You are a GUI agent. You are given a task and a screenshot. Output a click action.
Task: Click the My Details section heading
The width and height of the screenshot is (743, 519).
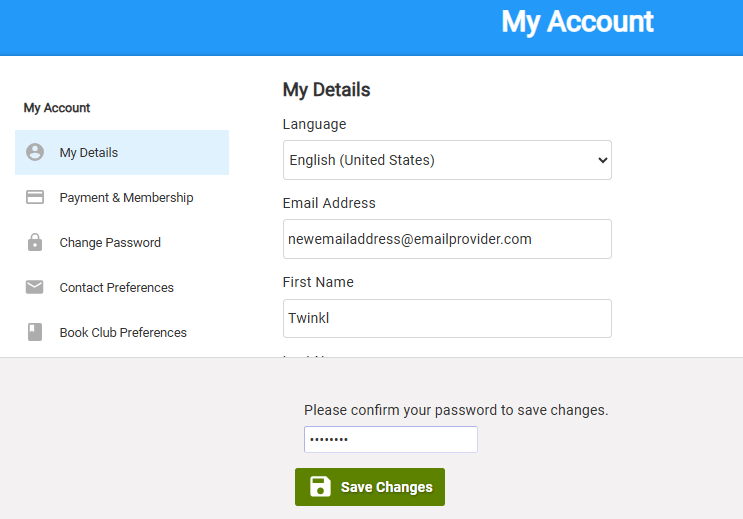(x=326, y=90)
